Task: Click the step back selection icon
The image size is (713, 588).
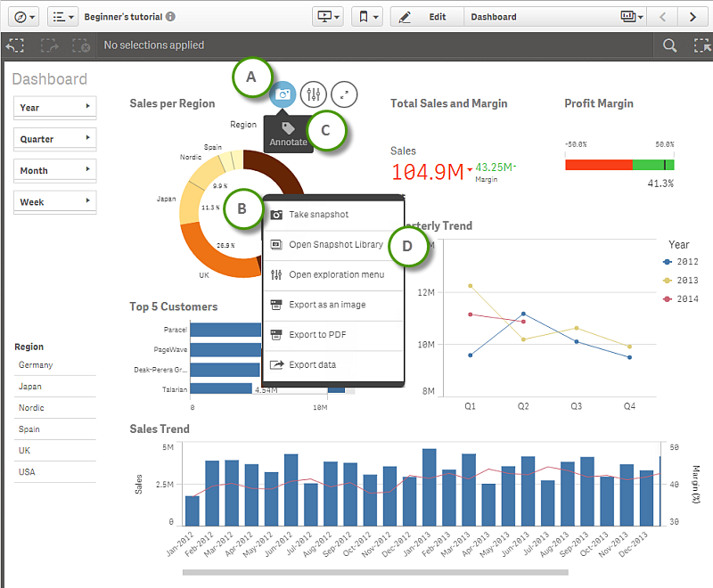Action: [x=16, y=45]
